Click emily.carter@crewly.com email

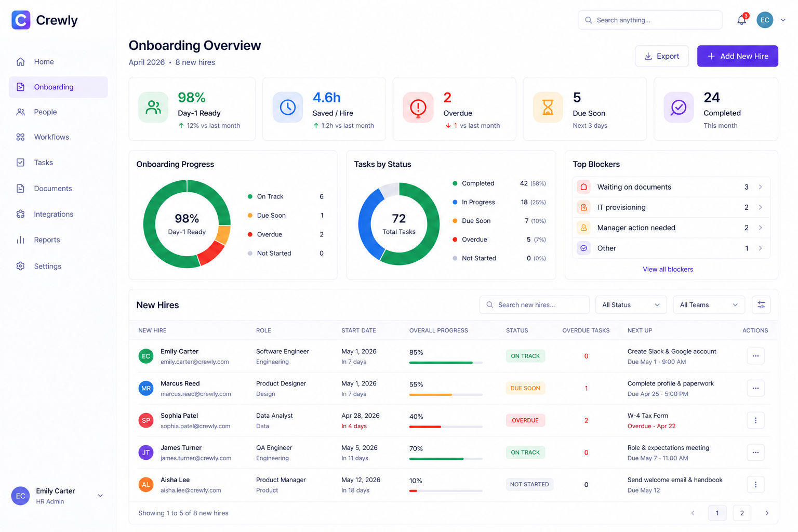click(195, 362)
